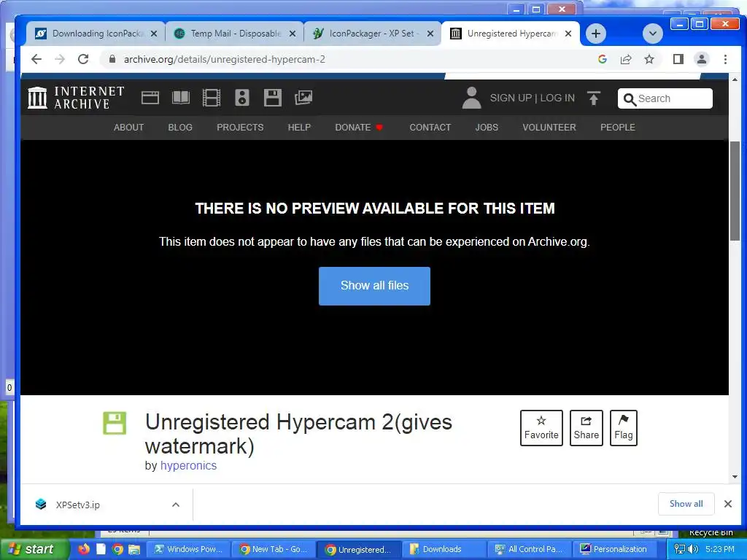Viewport: 747px width, 560px height.
Task: Click the green software item icon
Action: [115, 424]
